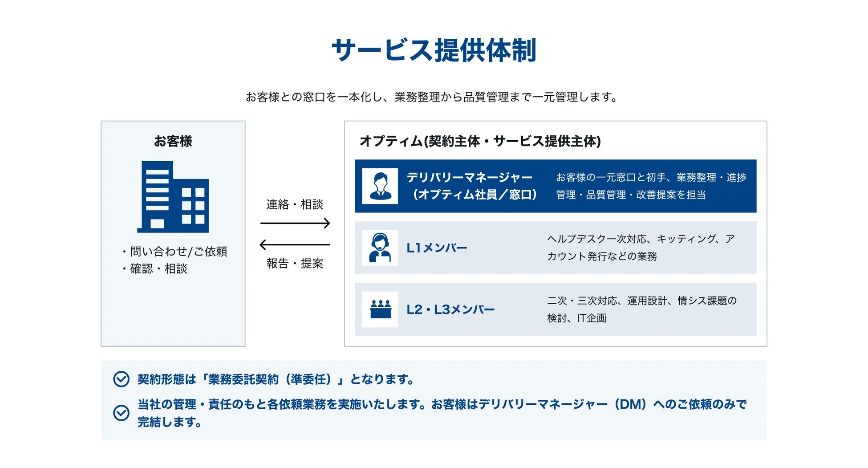Viewport: 868px width, 468px height.
Task: Click the 報告・提案 label
Action: [x=295, y=264]
